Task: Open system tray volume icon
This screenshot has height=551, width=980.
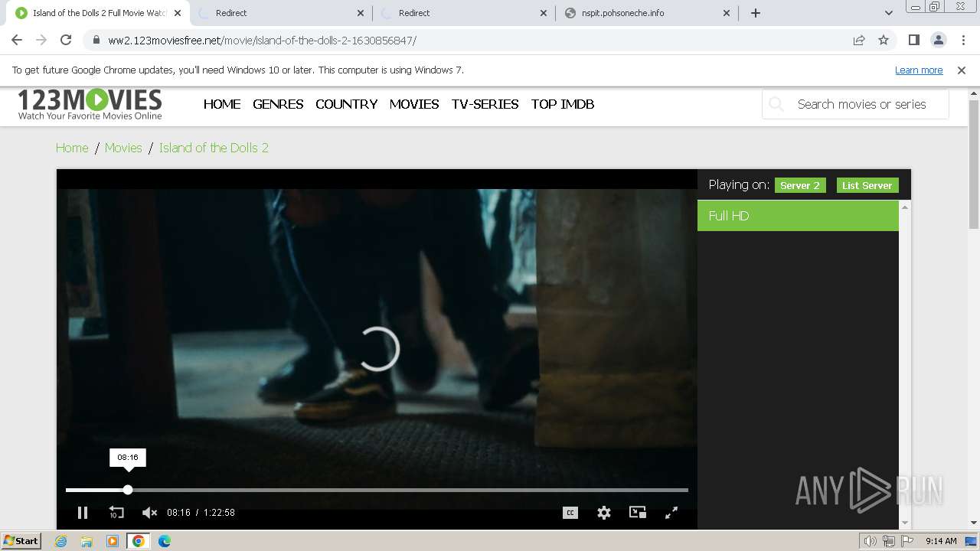Action: [x=871, y=541]
